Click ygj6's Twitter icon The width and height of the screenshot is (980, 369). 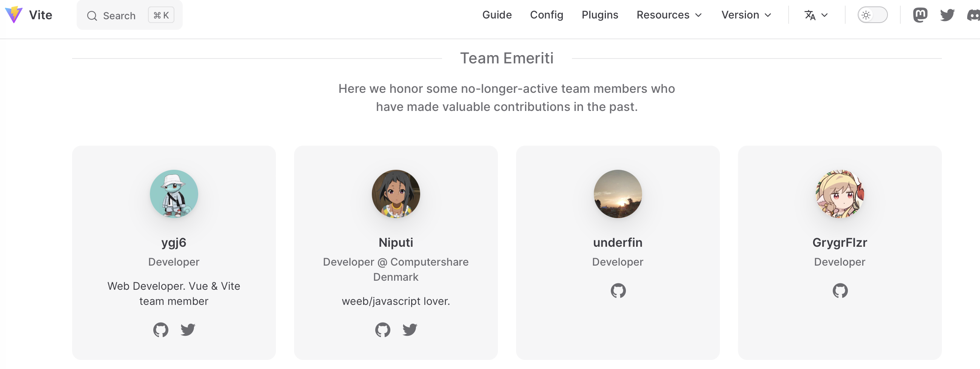pos(187,329)
